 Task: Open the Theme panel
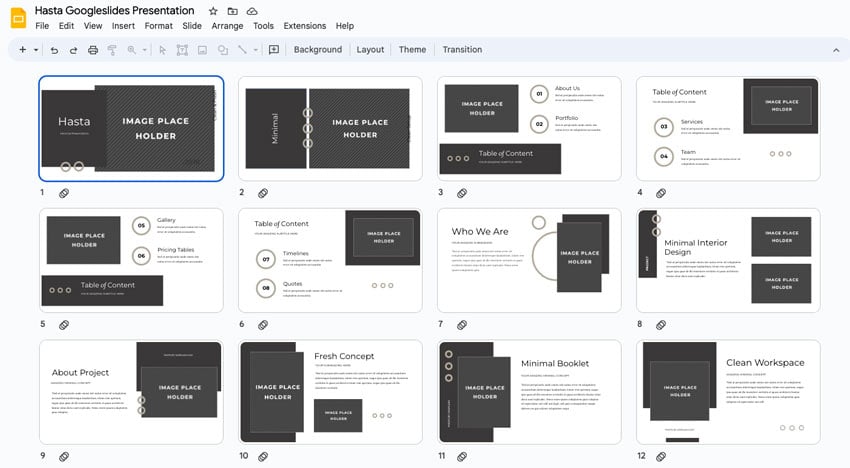point(412,50)
